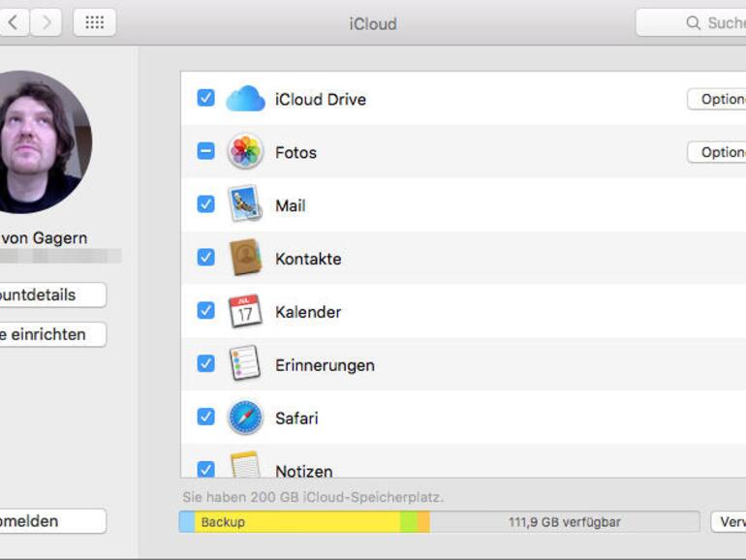Image resolution: width=746 pixels, height=560 pixels.
Task: Click the 'Safari' label
Action: click(296, 419)
